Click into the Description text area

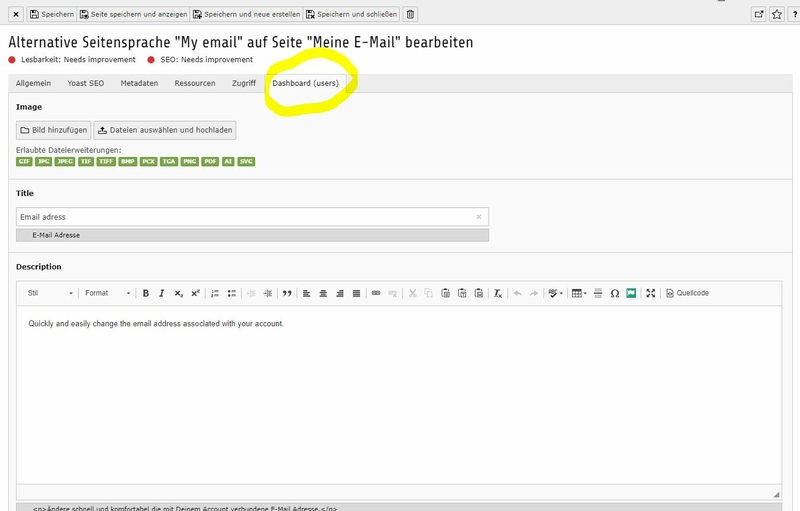399,395
